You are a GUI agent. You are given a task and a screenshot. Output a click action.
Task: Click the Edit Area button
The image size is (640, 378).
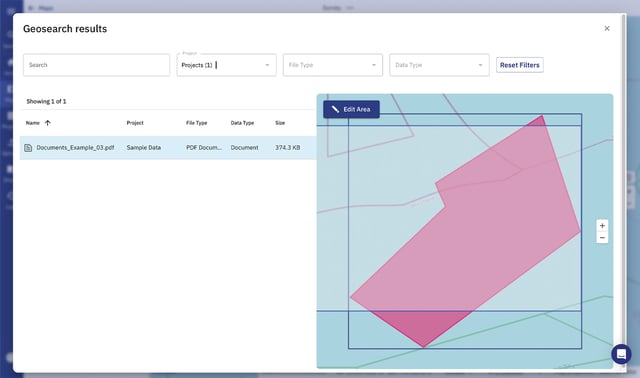(351, 109)
